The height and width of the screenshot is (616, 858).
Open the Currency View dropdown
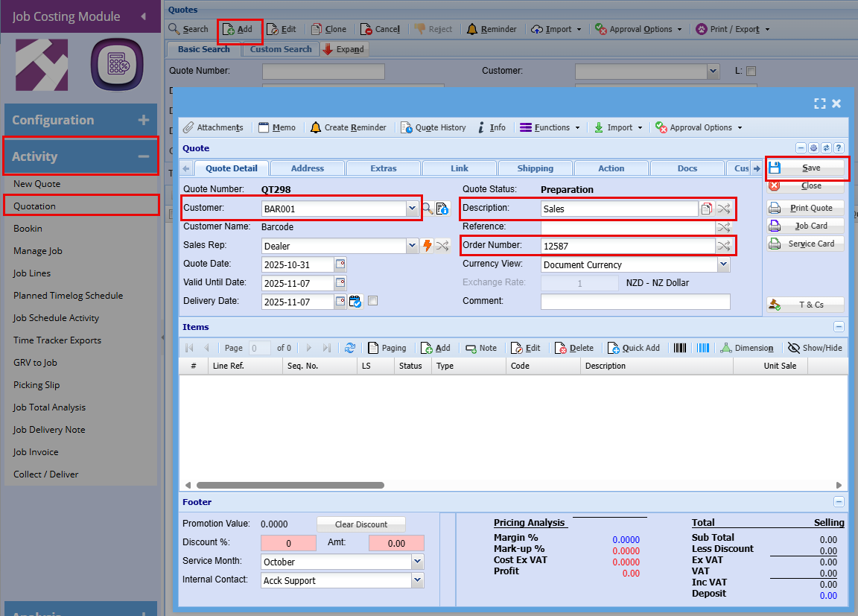pos(723,264)
